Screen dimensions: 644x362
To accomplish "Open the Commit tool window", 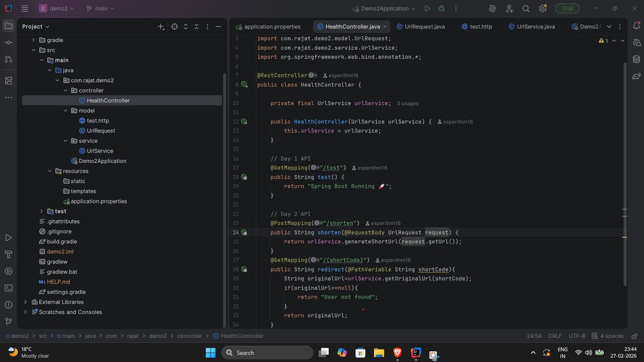I will pos(8,43).
